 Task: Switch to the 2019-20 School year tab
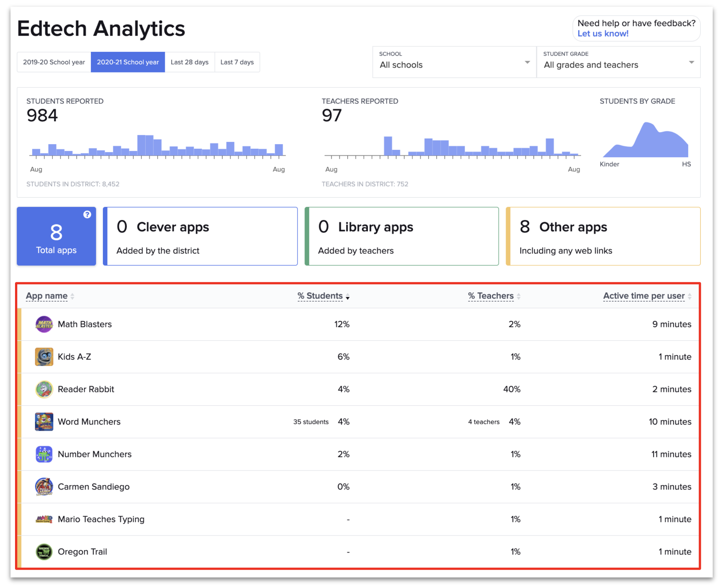pyautogui.click(x=54, y=62)
